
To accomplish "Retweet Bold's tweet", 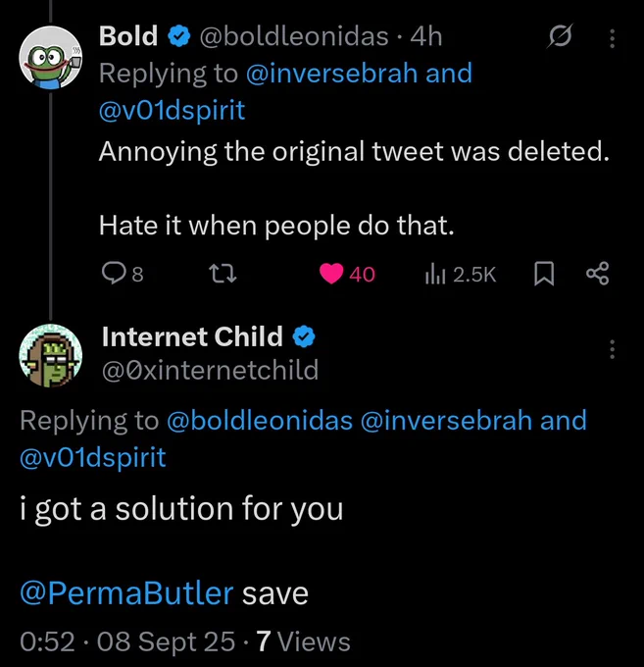I will [223, 274].
